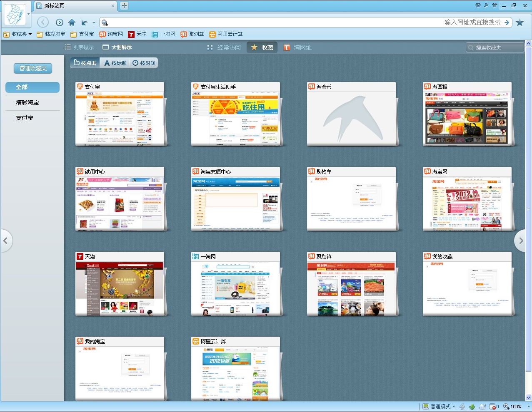Open the dropdown arrow beside the avatar
The height and width of the screenshot is (412, 532).
coord(29,14)
